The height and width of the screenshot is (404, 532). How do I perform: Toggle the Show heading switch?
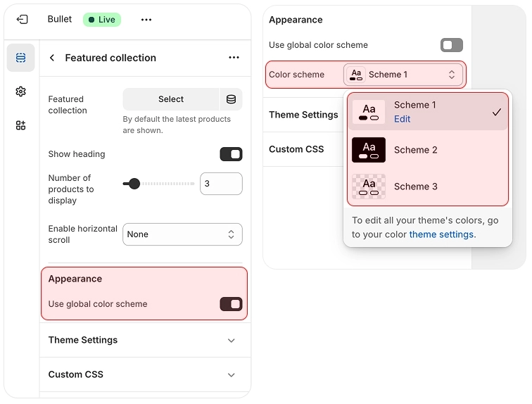click(231, 154)
